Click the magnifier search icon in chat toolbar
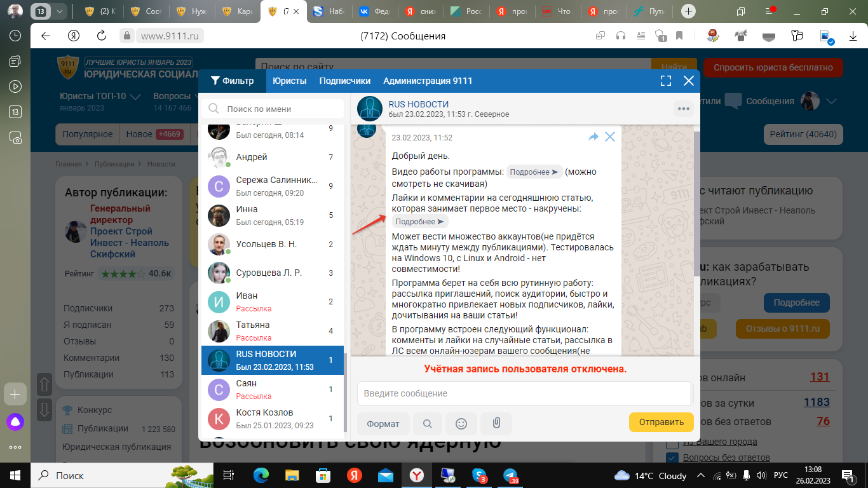 [428, 423]
